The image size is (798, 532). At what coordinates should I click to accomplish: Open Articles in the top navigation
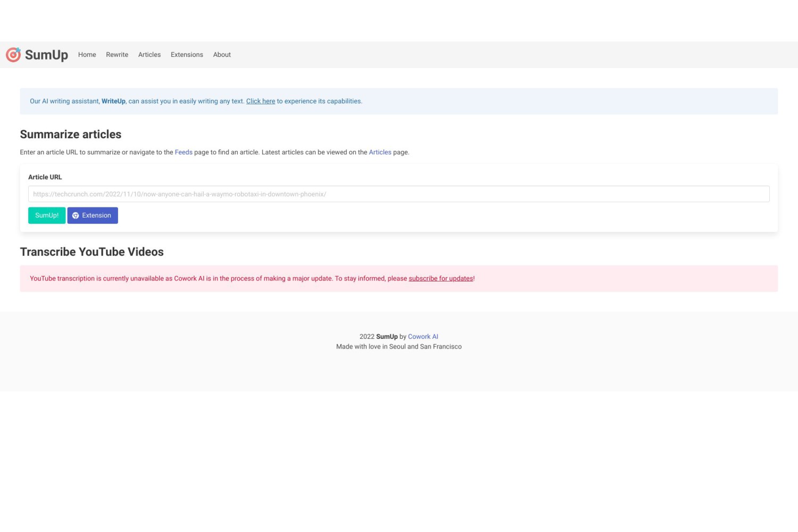click(x=149, y=55)
